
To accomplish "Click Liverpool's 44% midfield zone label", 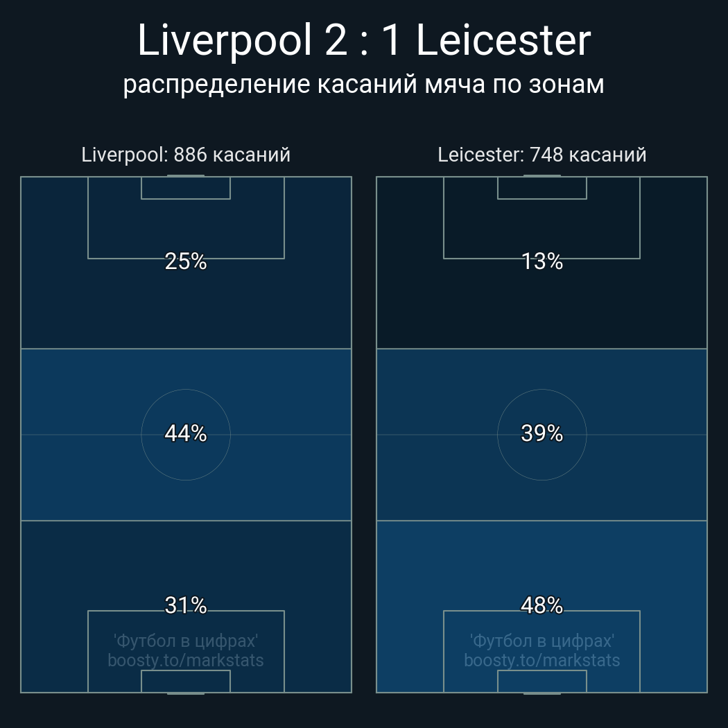I will click(x=186, y=433).
